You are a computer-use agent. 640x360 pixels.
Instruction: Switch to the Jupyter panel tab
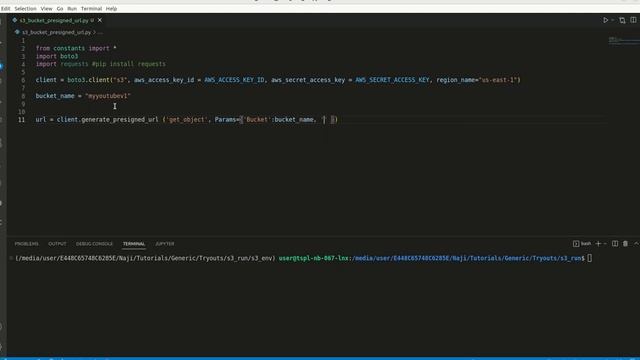tap(164, 244)
